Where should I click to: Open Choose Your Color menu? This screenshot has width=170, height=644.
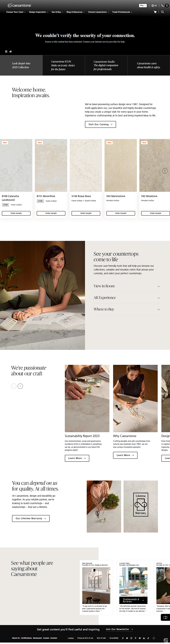pyautogui.click(x=16, y=12)
